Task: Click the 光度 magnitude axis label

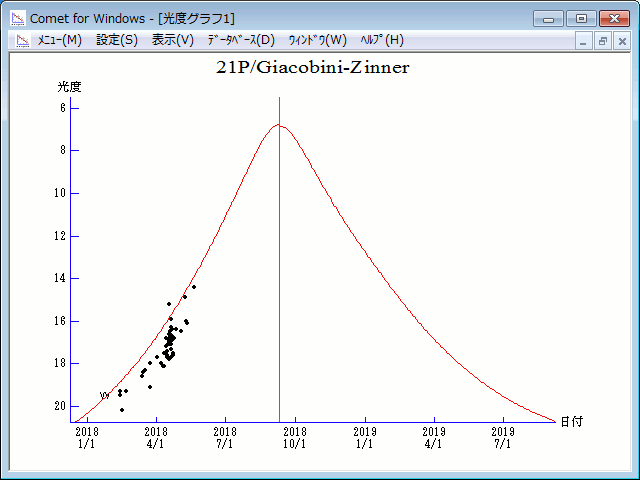Action: (x=68, y=87)
